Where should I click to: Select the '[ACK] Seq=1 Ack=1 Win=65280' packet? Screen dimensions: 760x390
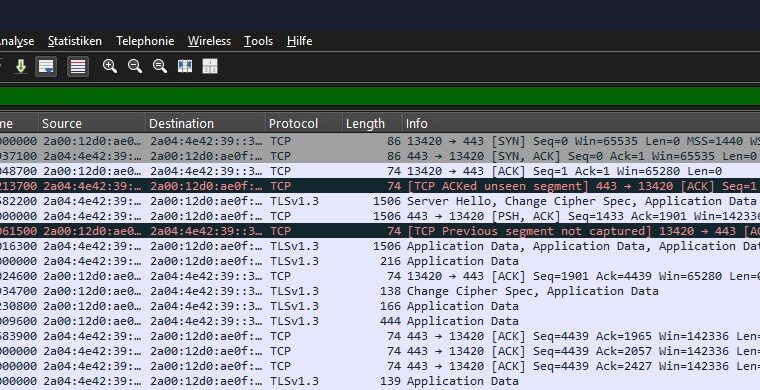point(380,171)
